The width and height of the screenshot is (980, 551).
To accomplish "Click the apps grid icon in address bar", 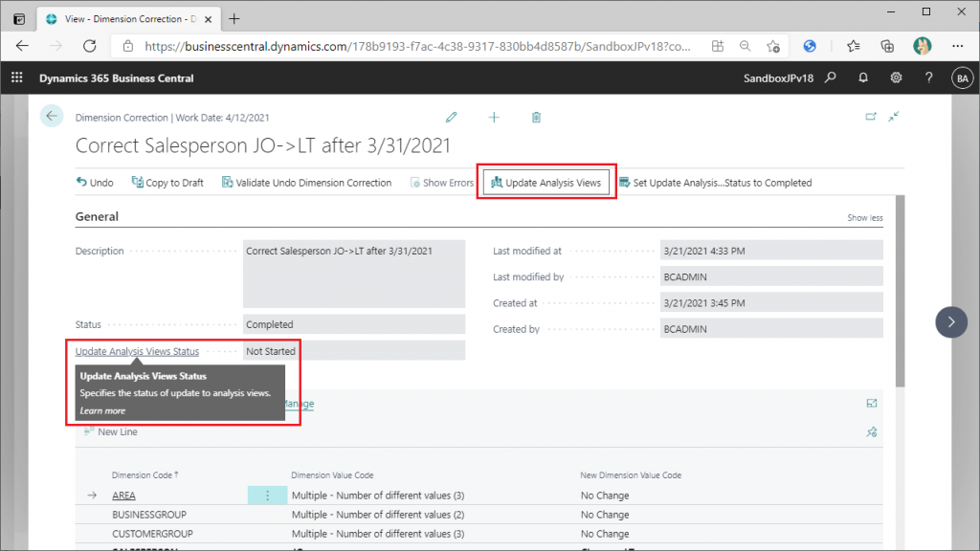I will 718,46.
